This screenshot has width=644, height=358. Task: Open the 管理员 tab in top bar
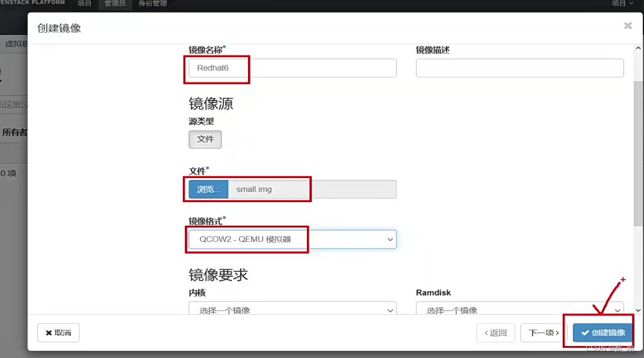(114, 4)
